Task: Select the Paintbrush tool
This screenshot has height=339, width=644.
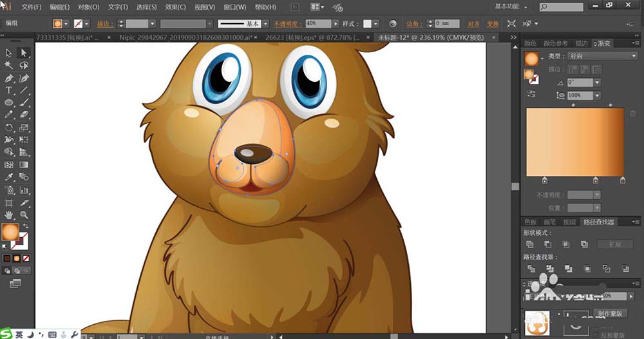Action: 24,102
